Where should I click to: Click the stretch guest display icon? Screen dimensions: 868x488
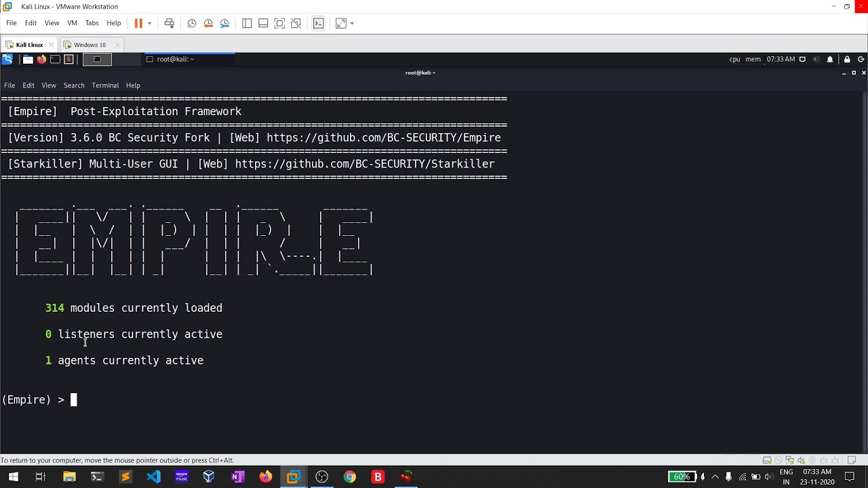click(341, 23)
